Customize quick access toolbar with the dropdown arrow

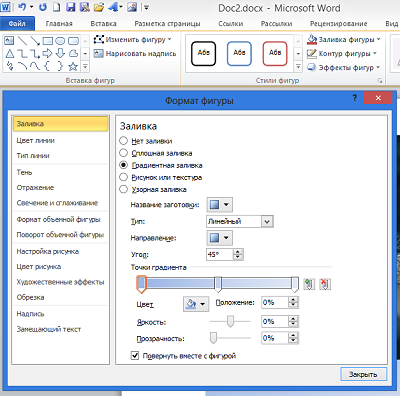(x=146, y=7)
